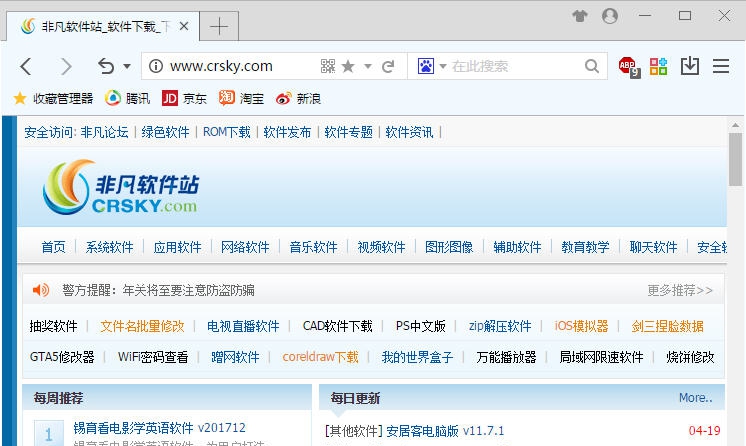Click the 软件发布 link
746x446 pixels.
tap(287, 132)
